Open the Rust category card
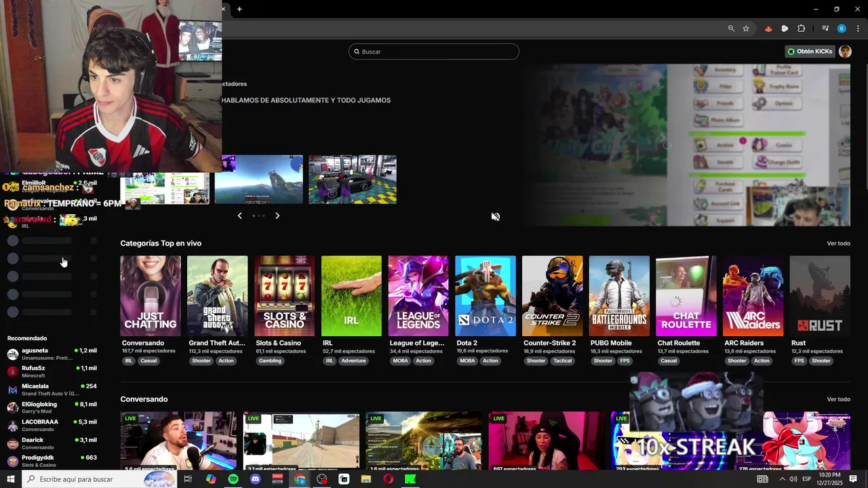Image resolution: width=868 pixels, height=488 pixels. click(820, 296)
